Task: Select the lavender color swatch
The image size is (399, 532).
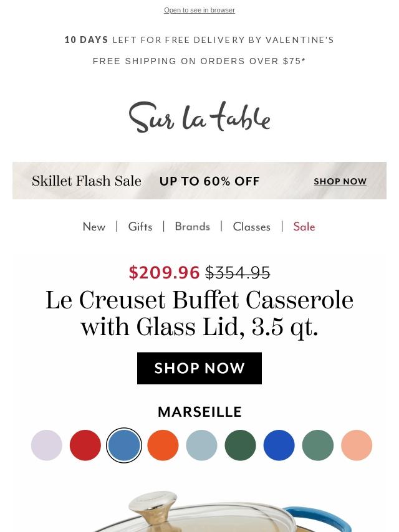Action: coord(47,445)
